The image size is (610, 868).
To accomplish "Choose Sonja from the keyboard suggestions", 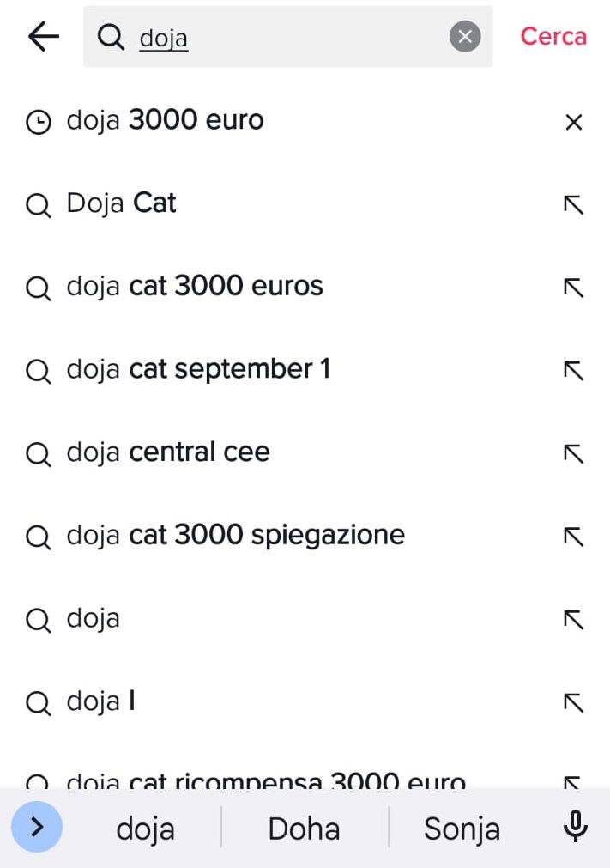I will pos(461,827).
